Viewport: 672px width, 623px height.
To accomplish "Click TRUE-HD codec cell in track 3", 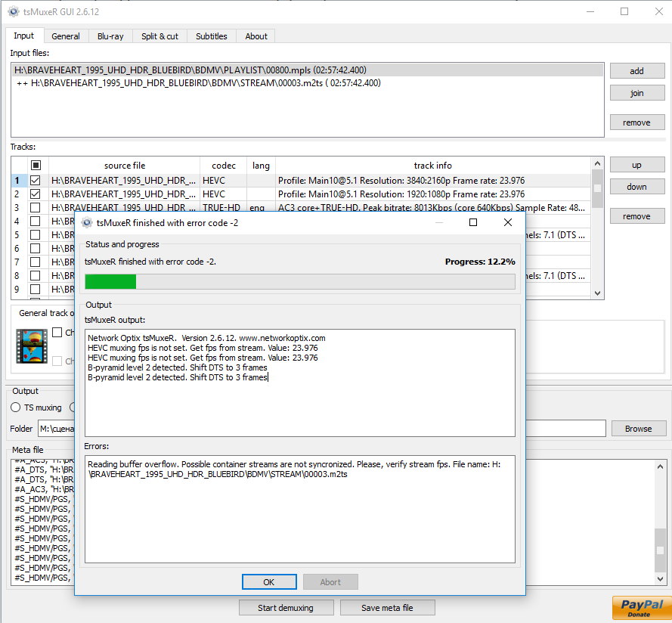I will [221, 208].
